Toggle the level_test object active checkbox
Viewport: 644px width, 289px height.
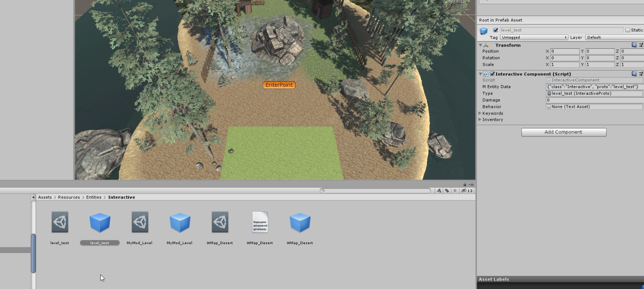click(495, 30)
